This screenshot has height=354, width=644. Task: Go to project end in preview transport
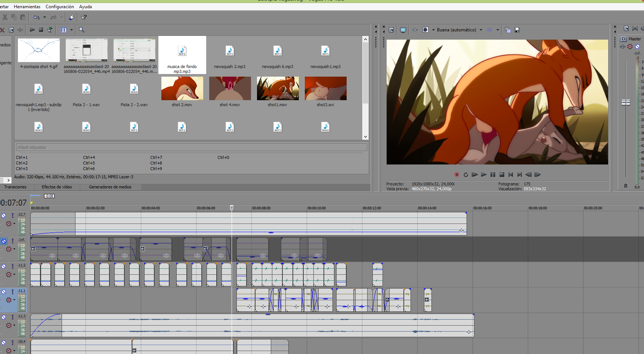click(x=520, y=175)
